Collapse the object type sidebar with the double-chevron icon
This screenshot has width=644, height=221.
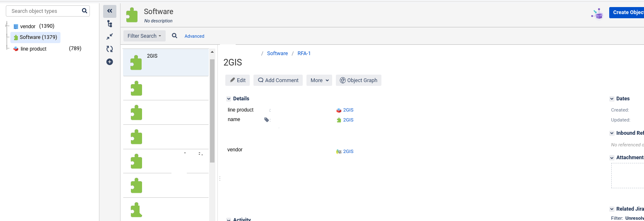coord(110,11)
